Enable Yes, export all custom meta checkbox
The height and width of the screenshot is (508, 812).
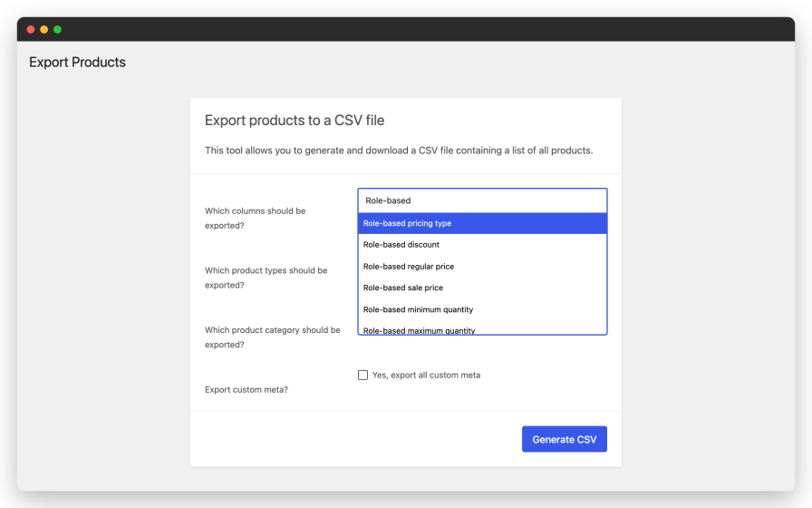[363, 375]
